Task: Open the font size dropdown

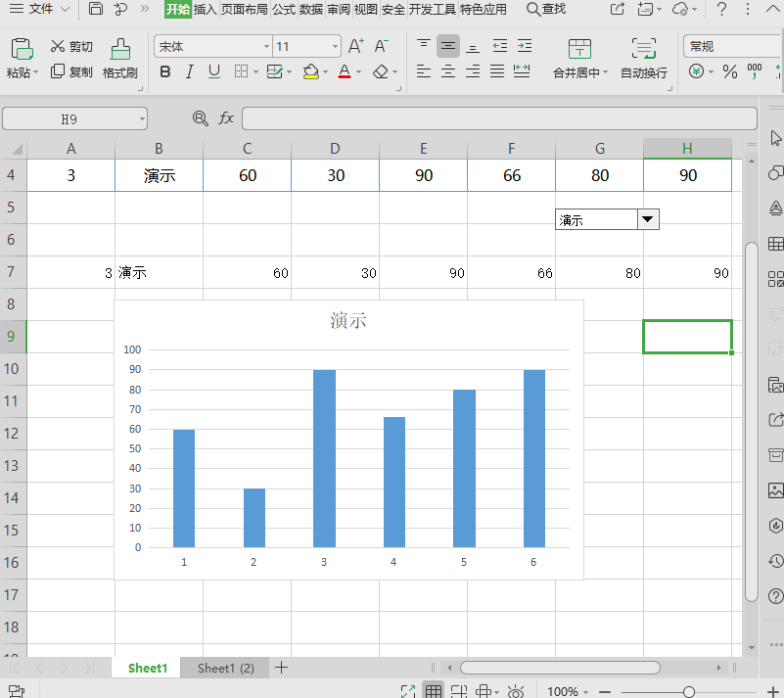Action: 335,46
